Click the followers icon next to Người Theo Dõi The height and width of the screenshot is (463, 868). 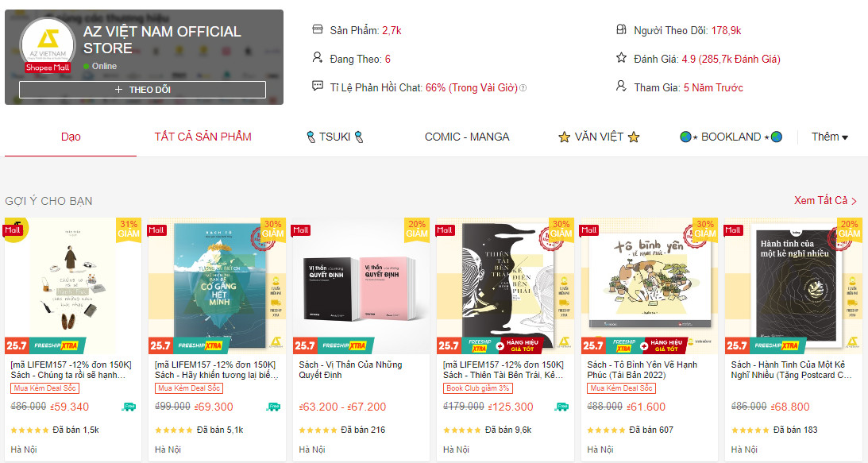coord(621,29)
